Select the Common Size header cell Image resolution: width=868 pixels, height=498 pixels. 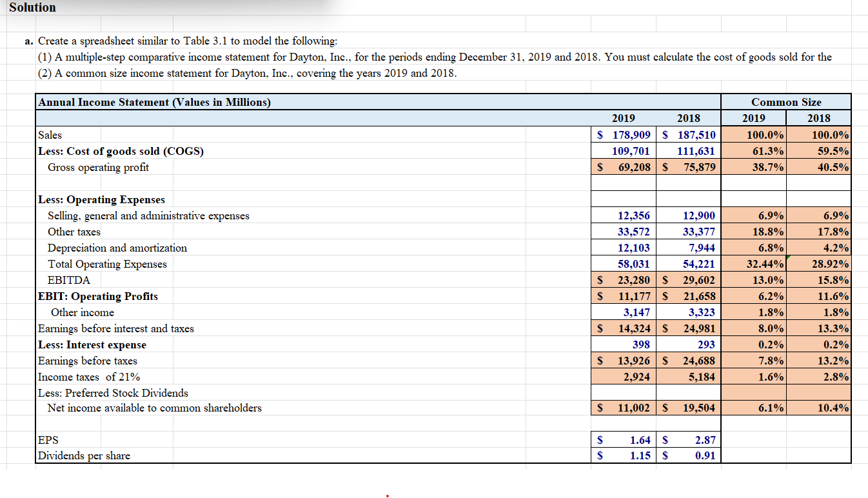point(786,102)
